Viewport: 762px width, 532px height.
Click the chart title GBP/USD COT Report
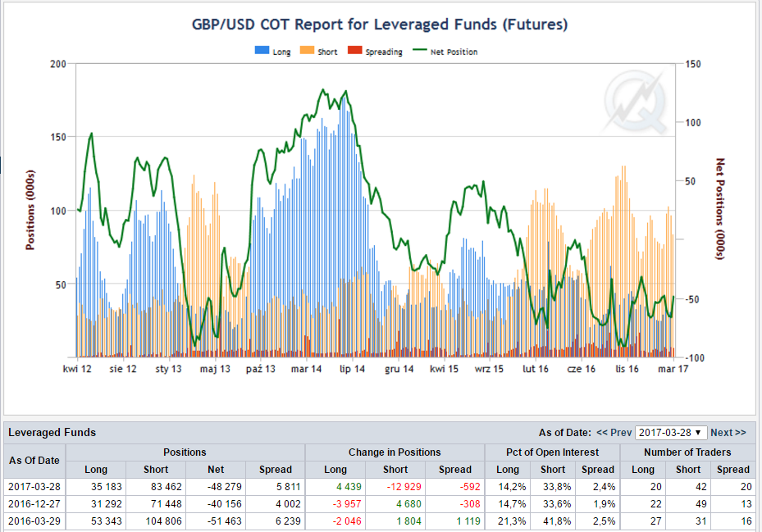click(x=379, y=25)
